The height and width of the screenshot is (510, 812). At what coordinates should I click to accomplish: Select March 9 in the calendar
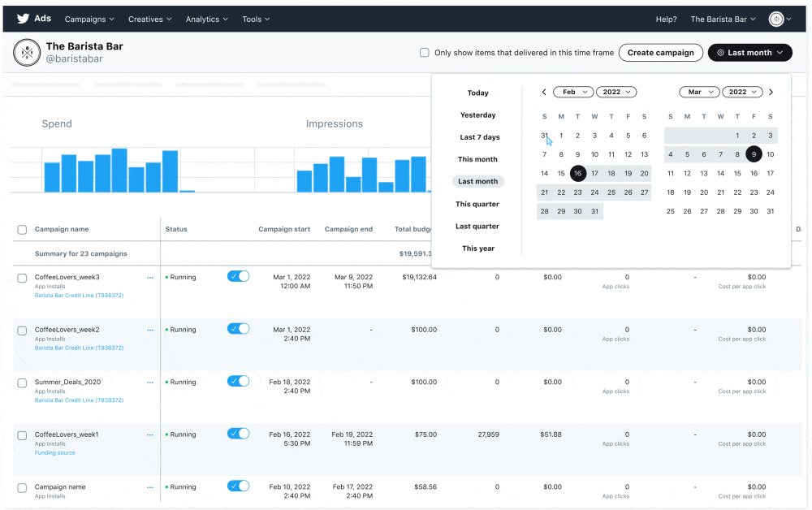(754, 154)
